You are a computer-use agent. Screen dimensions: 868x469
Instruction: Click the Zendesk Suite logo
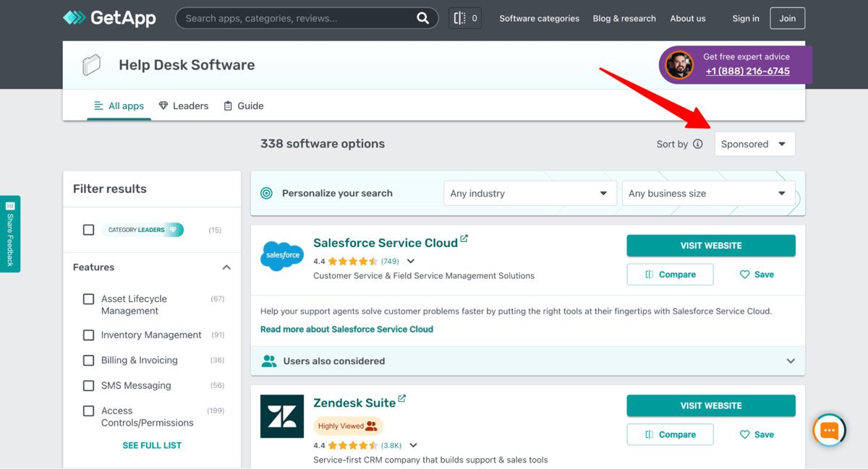282,416
